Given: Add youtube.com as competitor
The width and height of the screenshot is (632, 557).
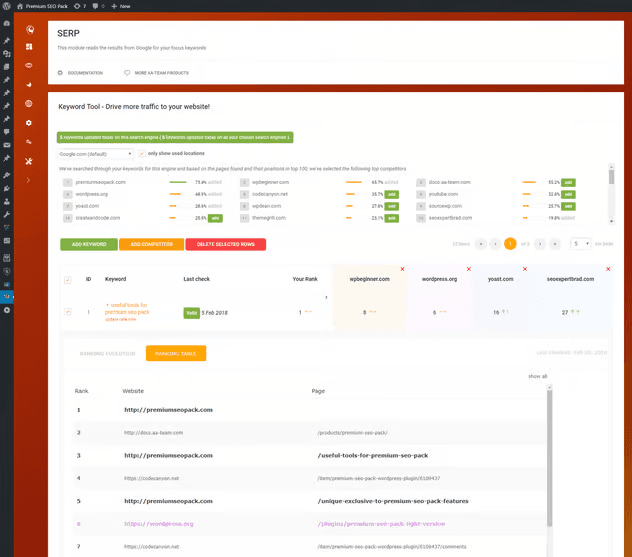Looking at the screenshot, I should click(x=568, y=195).
